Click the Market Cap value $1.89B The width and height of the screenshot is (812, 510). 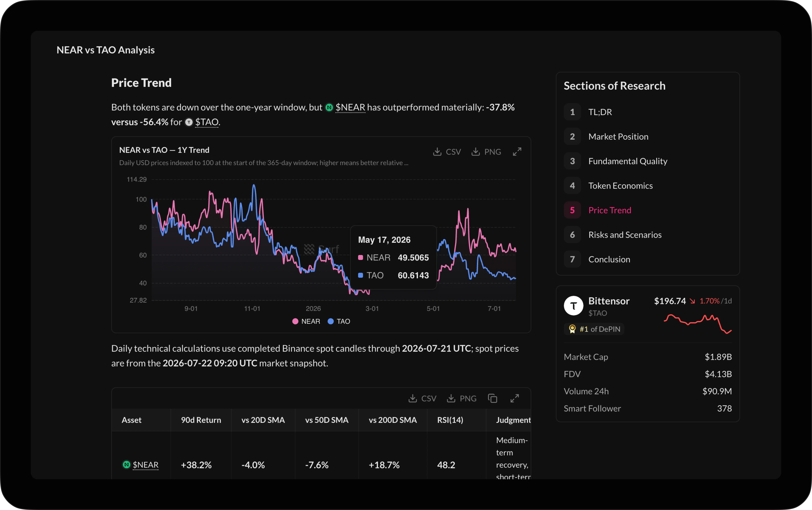pos(718,357)
